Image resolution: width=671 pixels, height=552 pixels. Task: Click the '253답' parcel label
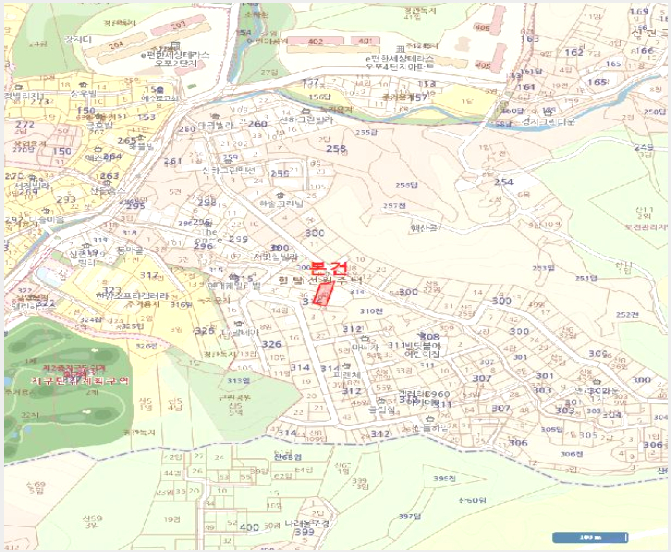click(x=543, y=268)
